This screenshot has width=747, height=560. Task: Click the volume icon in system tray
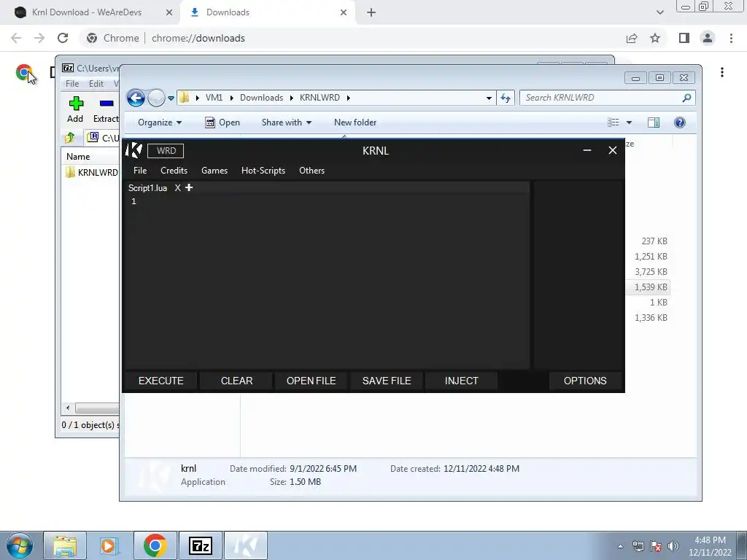[673, 545]
